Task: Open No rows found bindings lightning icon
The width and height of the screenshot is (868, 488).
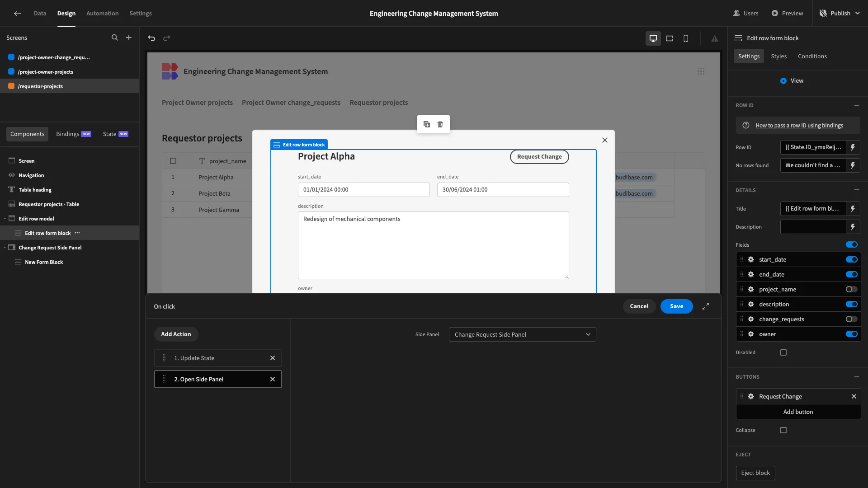Action: (x=853, y=165)
